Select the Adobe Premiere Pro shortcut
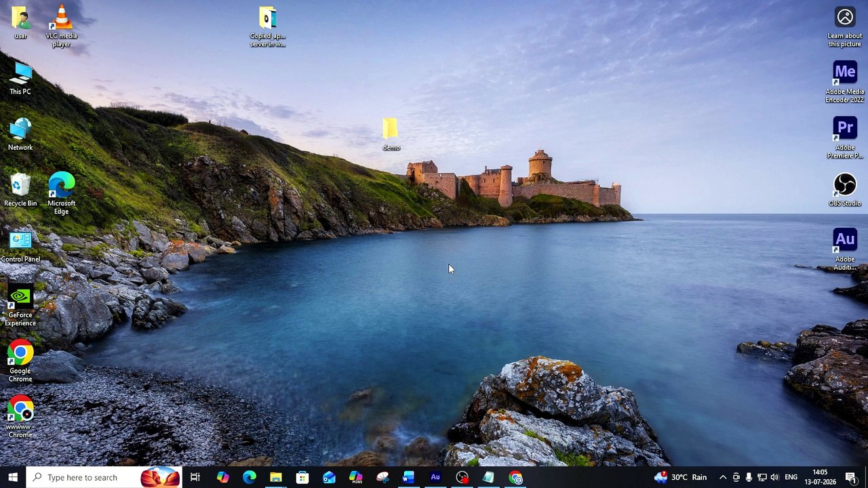 pyautogui.click(x=845, y=138)
